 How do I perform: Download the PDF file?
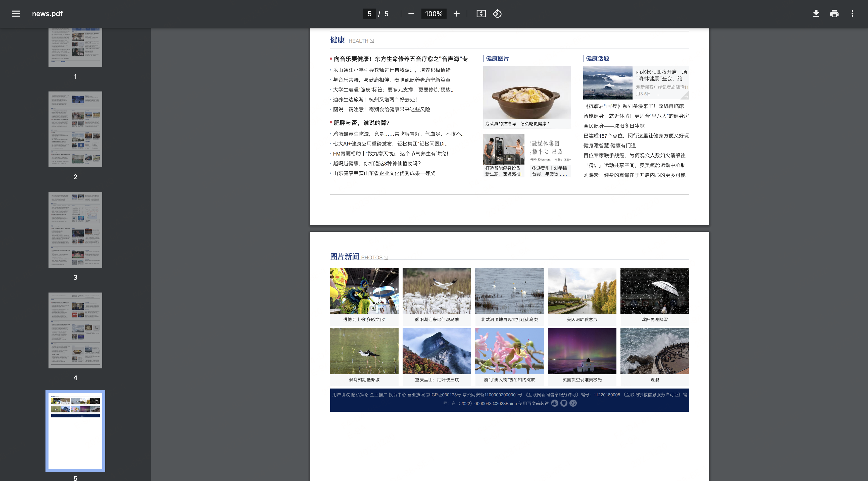pos(816,14)
